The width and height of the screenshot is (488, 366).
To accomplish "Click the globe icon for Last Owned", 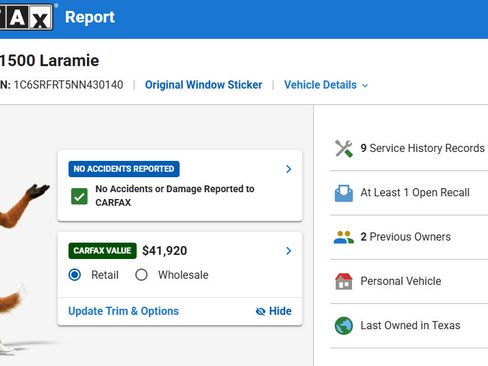I will 344,326.
